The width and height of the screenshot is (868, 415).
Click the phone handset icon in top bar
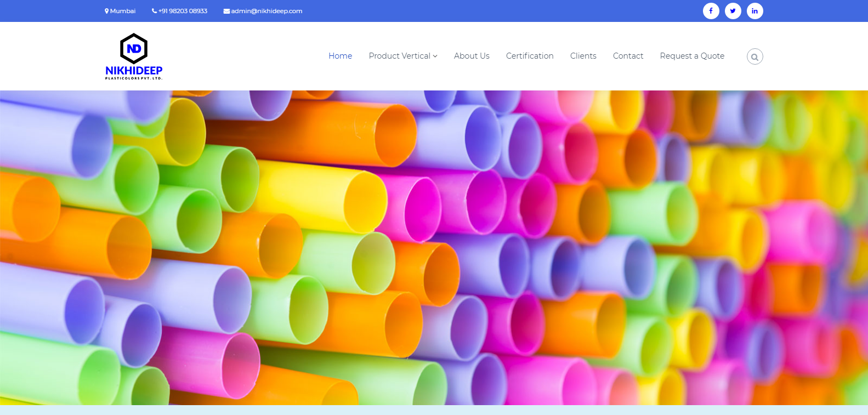click(154, 11)
